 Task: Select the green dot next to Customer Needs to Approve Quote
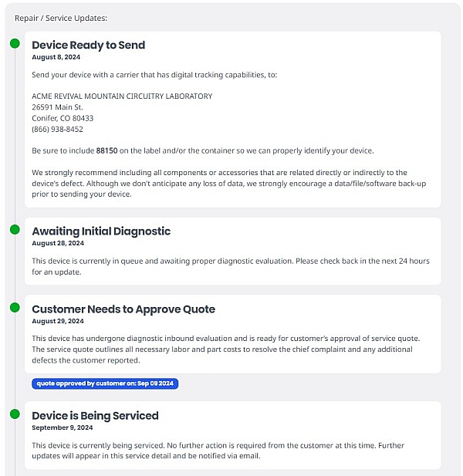(15, 307)
